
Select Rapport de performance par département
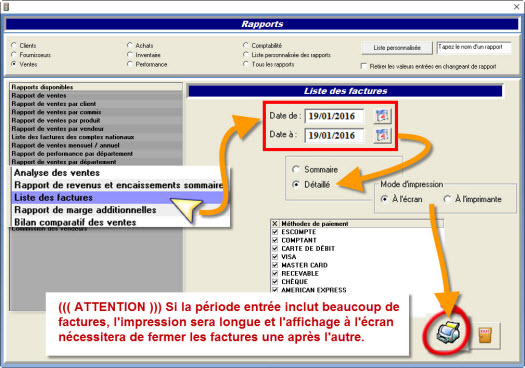coord(96,153)
